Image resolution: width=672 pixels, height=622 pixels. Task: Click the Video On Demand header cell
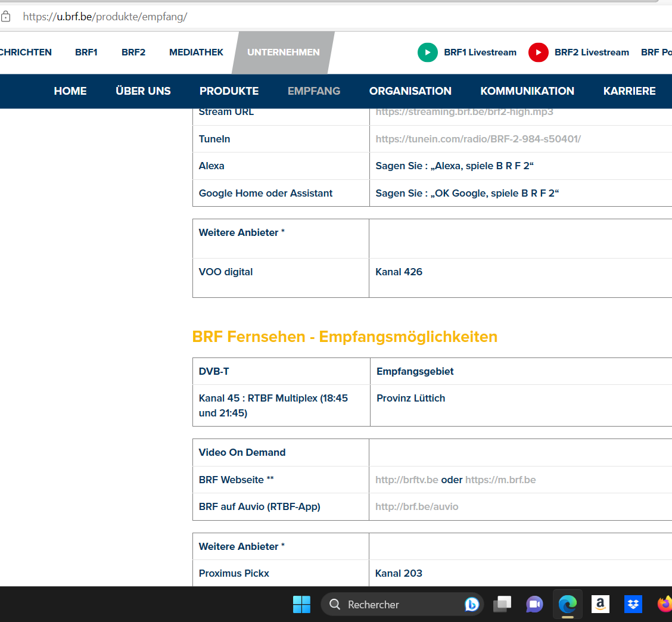281,453
